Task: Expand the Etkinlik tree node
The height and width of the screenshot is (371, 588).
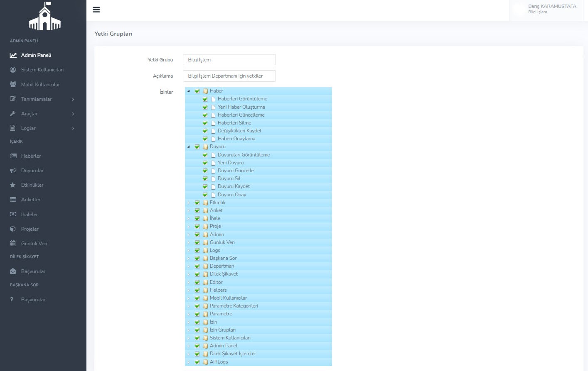Action: (x=189, y=203)
